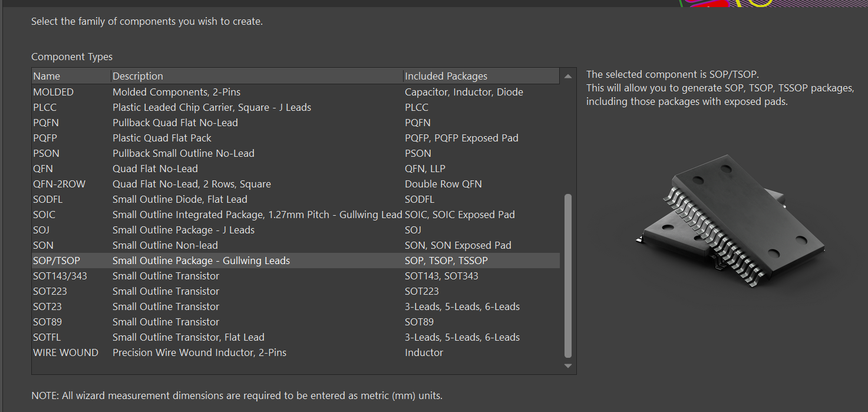This screenshot has width=868, height=412.
Task: Select the SOJ component type row
Action: (x=296, y=230)
